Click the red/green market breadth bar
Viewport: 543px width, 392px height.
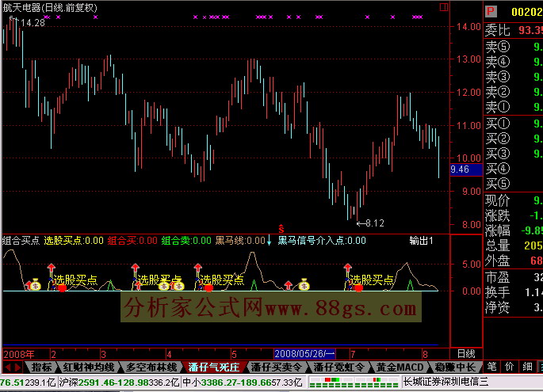coord(354,382)
